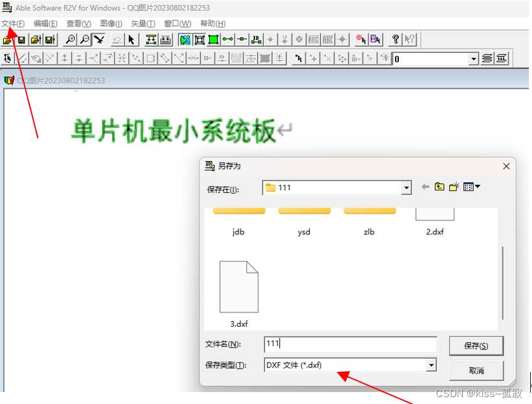
Task: Click the green line-with-end-nodes icon
Action: [227, 40]
